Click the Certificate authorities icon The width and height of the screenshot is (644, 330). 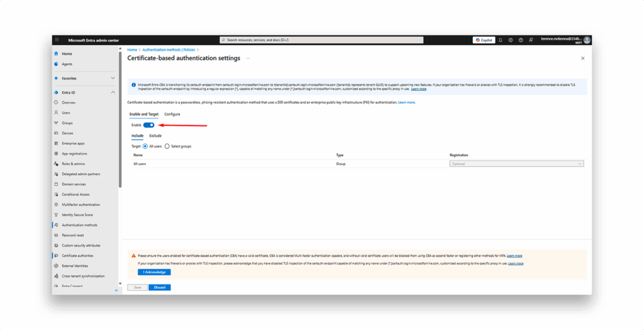pos(56,256)
